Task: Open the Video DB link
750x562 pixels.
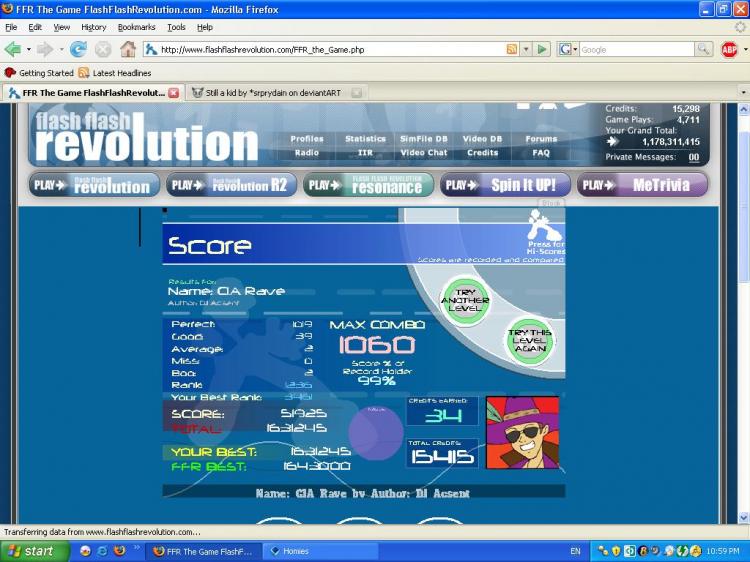Action: coord(482,139)
